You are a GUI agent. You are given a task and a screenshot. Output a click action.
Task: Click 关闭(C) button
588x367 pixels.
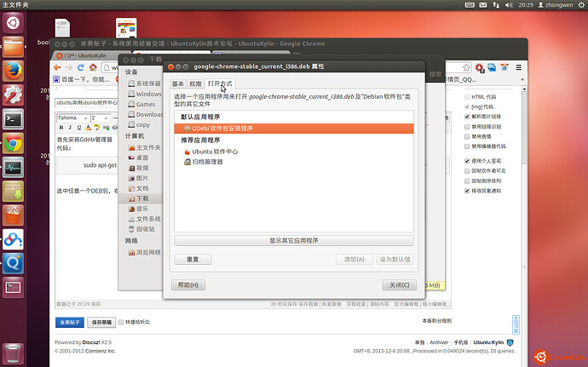(x=400, y=285)
